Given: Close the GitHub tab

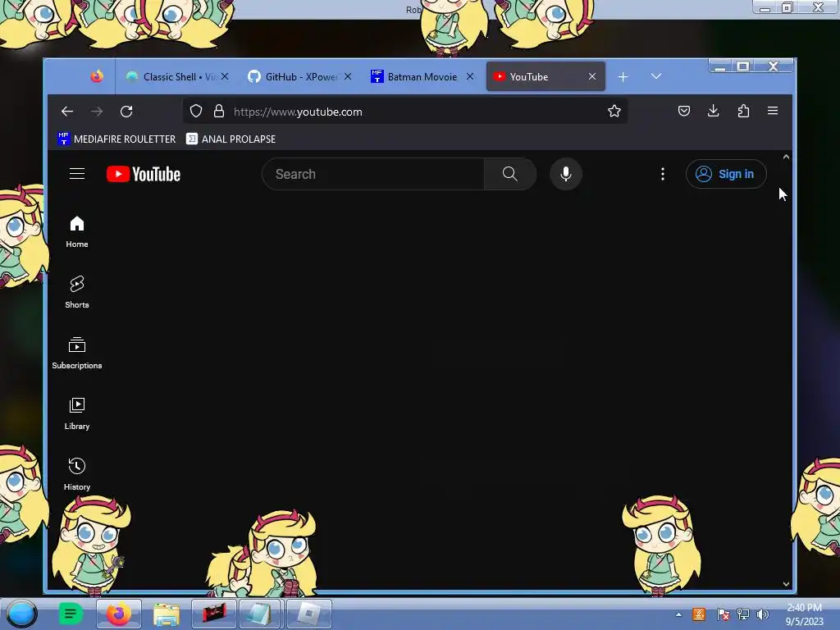Looking at the screenshot, I should [x=348, y=76].
